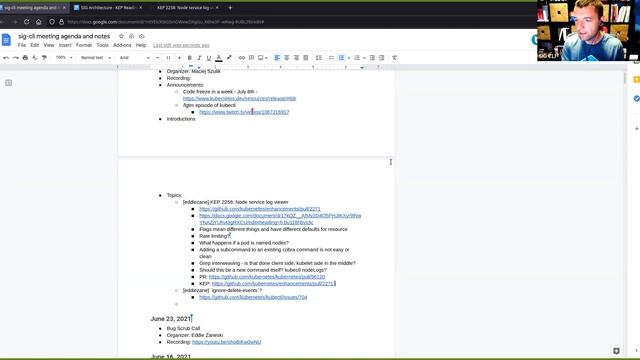Undo the last edit
The height and width of the screenshot is (360, 640).
tap(6, 58)
